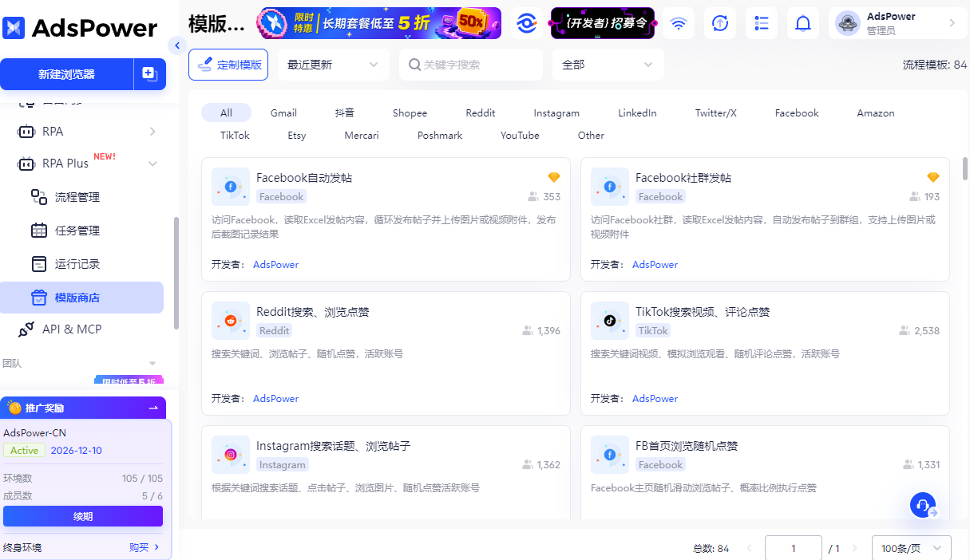This screenshot has height=560, width=970.
Task: Click the FB首页浏览随机点赞 template icon
Action: point(610,455)
